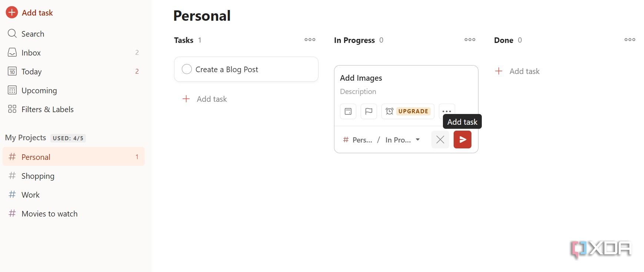This screenshot has width=644, height=272.
Task: Open the Tasks column options menu
Action: coord(310,40)
